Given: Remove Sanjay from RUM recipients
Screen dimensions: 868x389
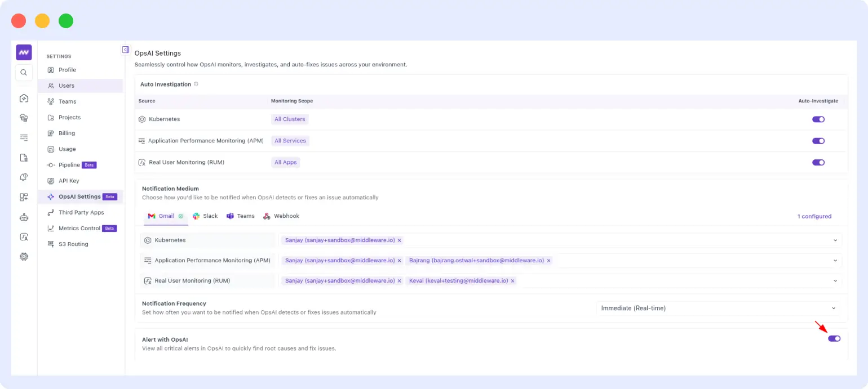Looking at the screenshot, I should [x=400, y=281].
